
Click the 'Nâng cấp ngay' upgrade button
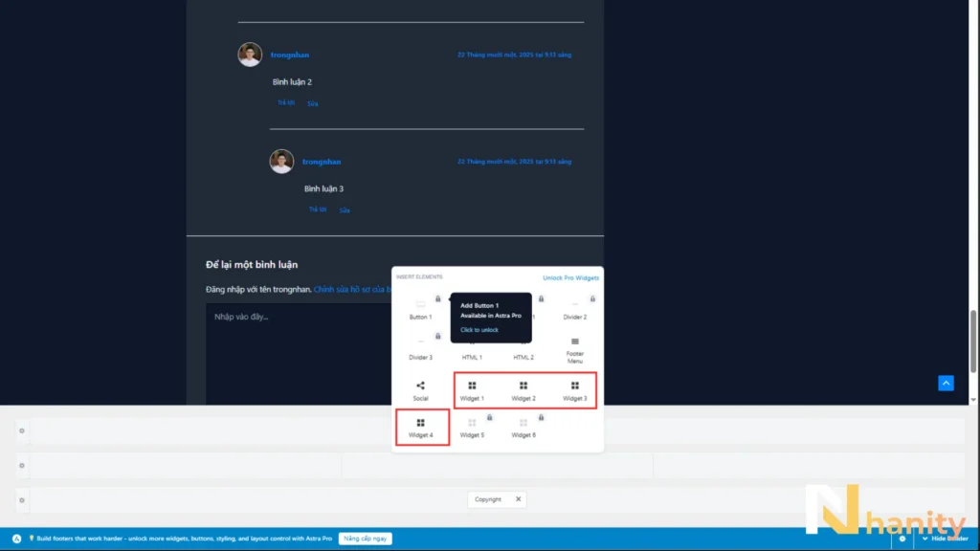(365, 539)
